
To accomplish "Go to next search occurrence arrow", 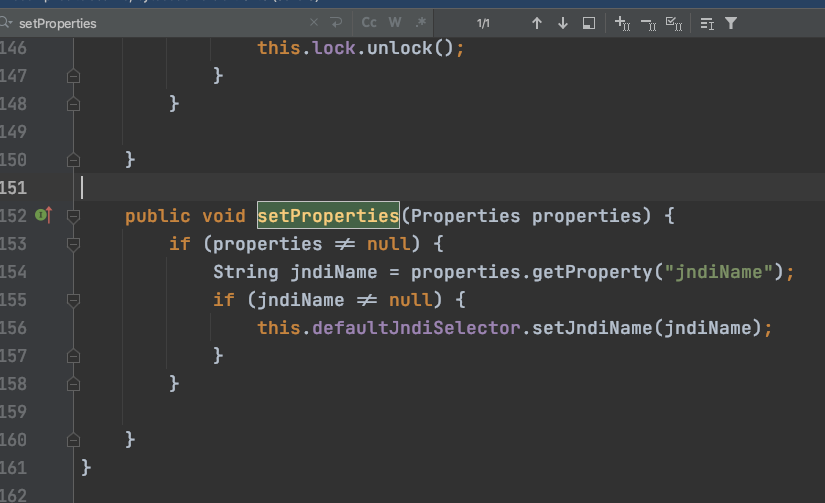I will [562, 23].
